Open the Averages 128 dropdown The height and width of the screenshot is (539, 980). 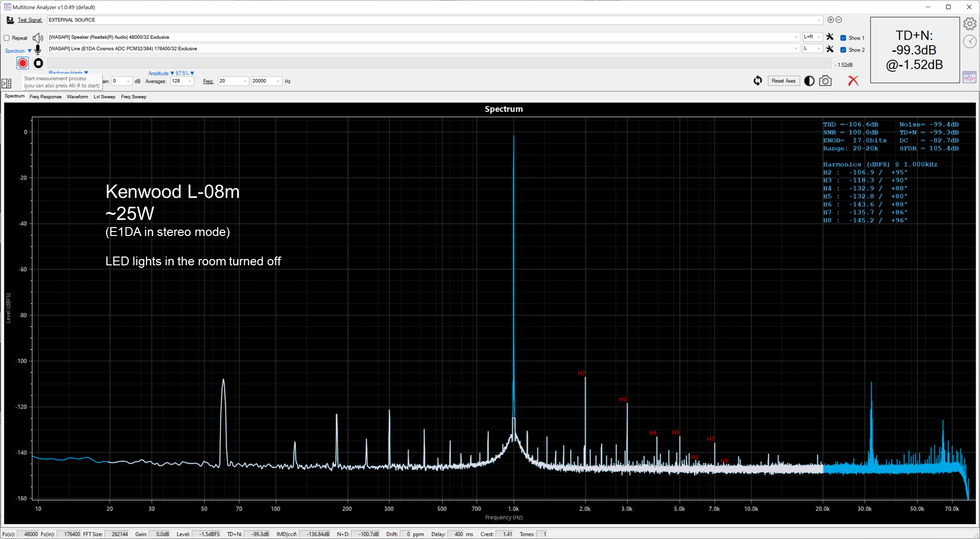[182, 81]
